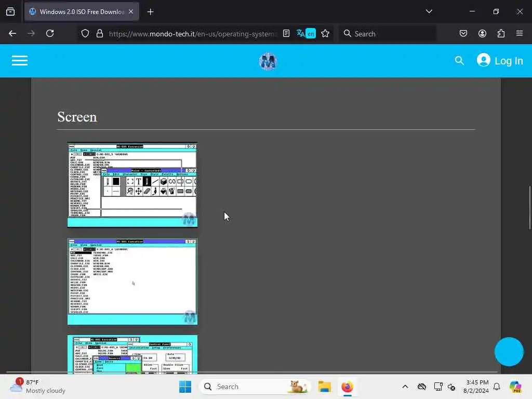Open the Copilot preview icon
The image size is (532, 399).
coord(515,387)
